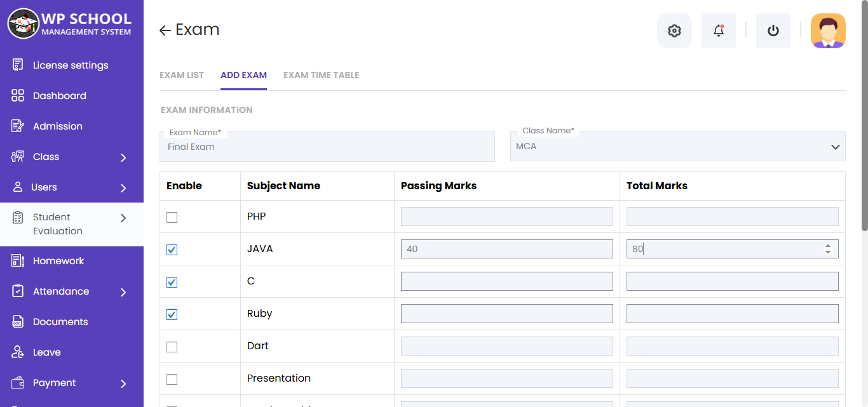
Task: Uncheck the JAVA subject checkbox
Action: click(172, 250)
